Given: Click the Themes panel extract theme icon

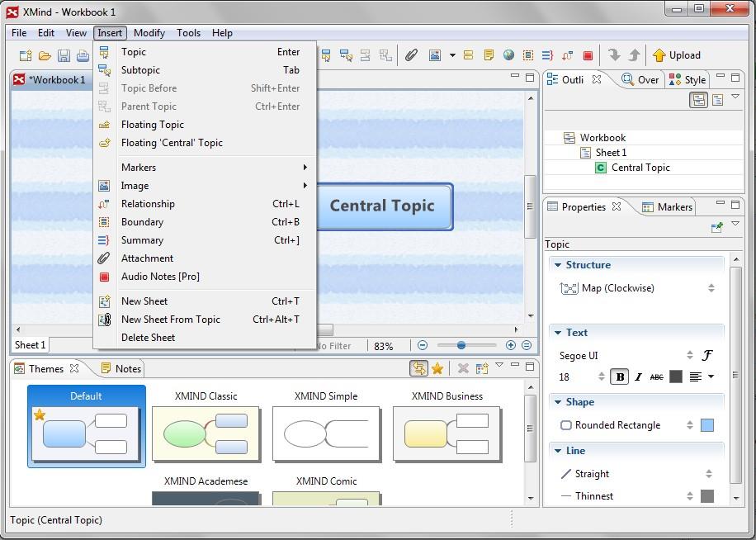Looking at the screenshot, I should pyautogui.click(x=482, y=369).
